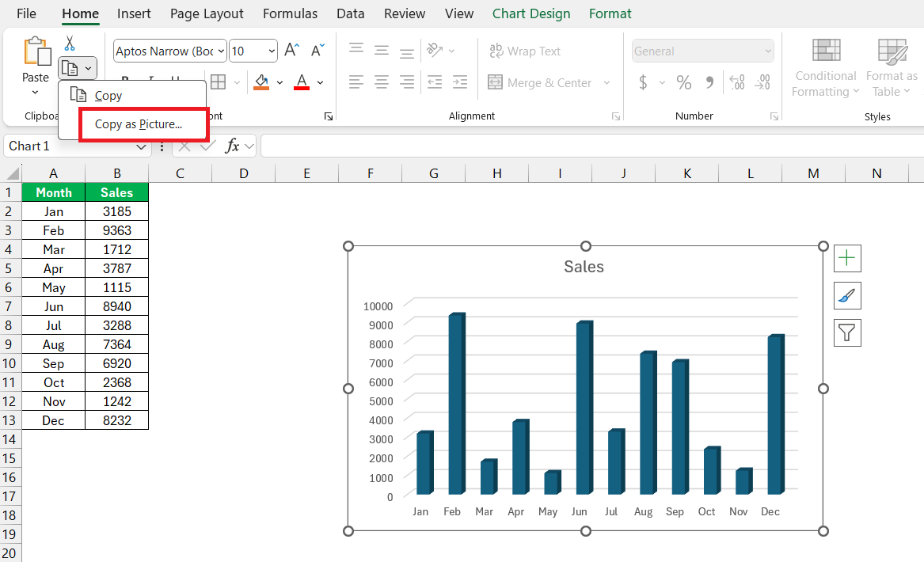The height and width of the screenshot is (562, 924).
Task: Expand the Fill Color dropdown arrow
Action: [279, 82]
